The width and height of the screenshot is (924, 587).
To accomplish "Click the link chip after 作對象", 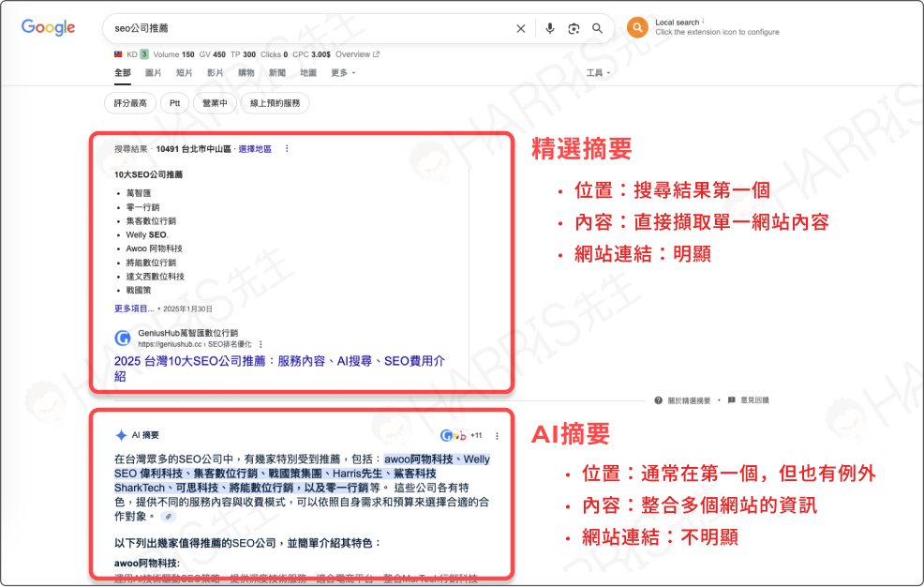I will point(169,517).
